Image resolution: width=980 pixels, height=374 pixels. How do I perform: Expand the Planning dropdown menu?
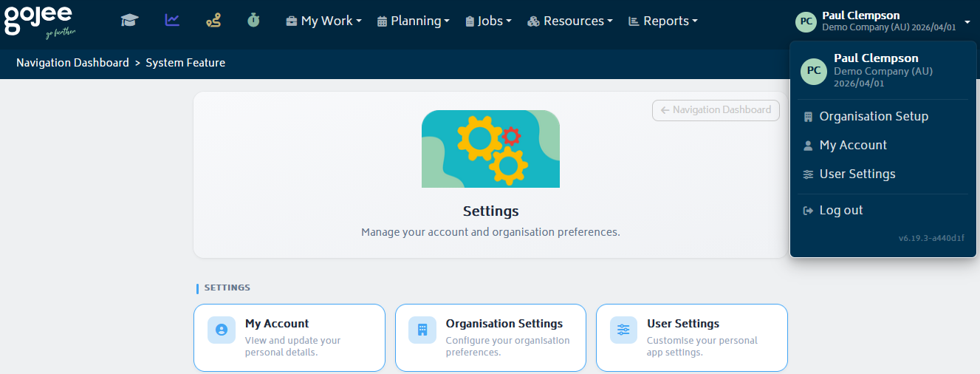pos(413,21)
